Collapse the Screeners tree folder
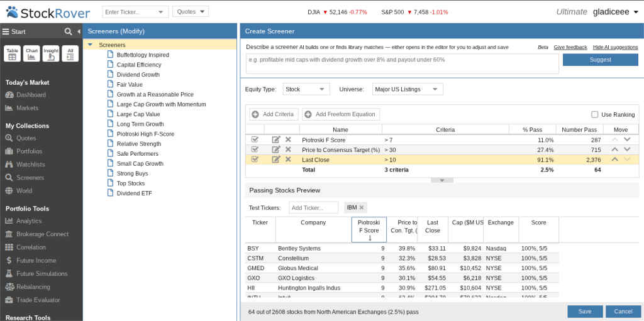The width and height of the screenshot is (644, 321). (x=91, y=45)
